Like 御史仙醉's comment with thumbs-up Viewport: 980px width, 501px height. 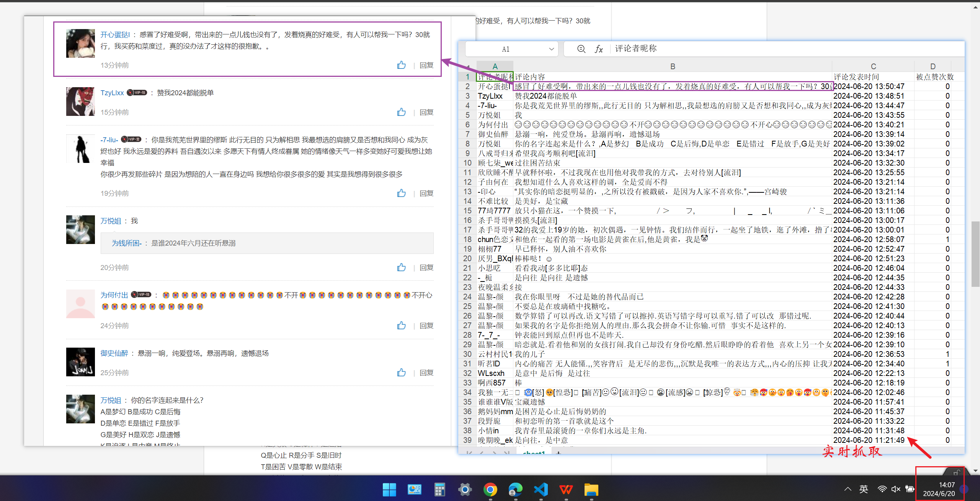(401, 372)
